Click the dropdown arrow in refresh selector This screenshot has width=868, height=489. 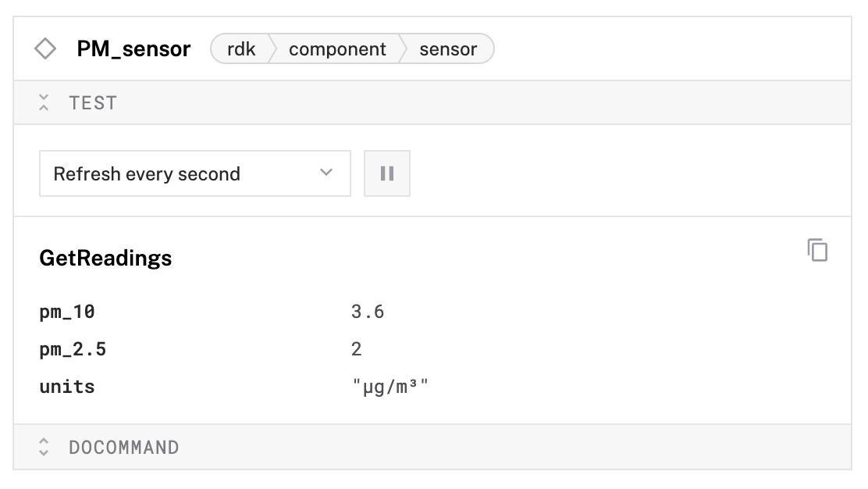pos(326,173)
